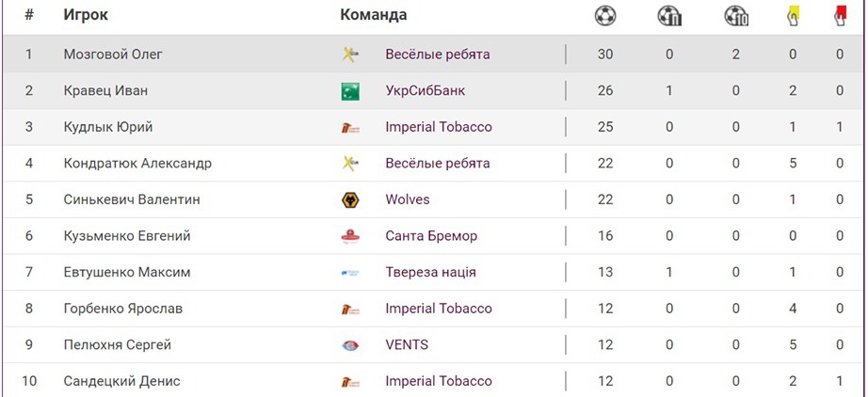The height and width of the screenshot is (397, 868).
Task: Click the yellow card column icon
Action: tap(793, 15)
